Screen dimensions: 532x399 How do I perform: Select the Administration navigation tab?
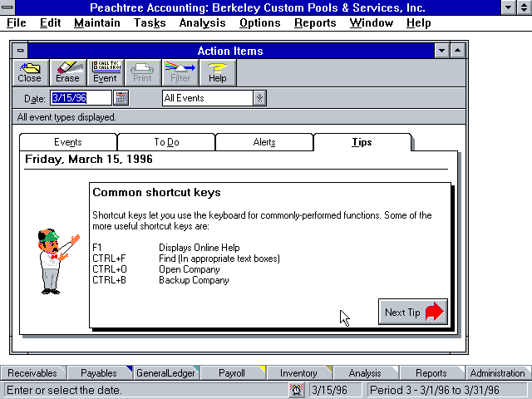497,373
